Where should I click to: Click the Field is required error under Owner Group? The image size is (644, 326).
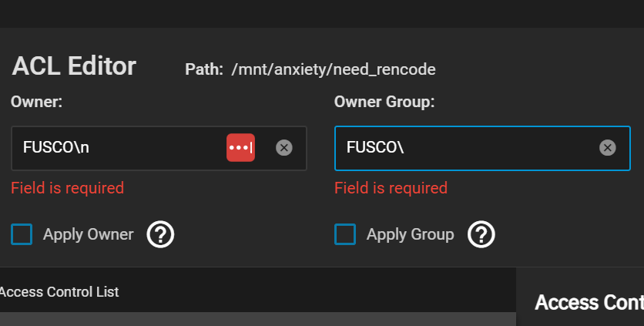pyautogui.click(x=391, y=188)
